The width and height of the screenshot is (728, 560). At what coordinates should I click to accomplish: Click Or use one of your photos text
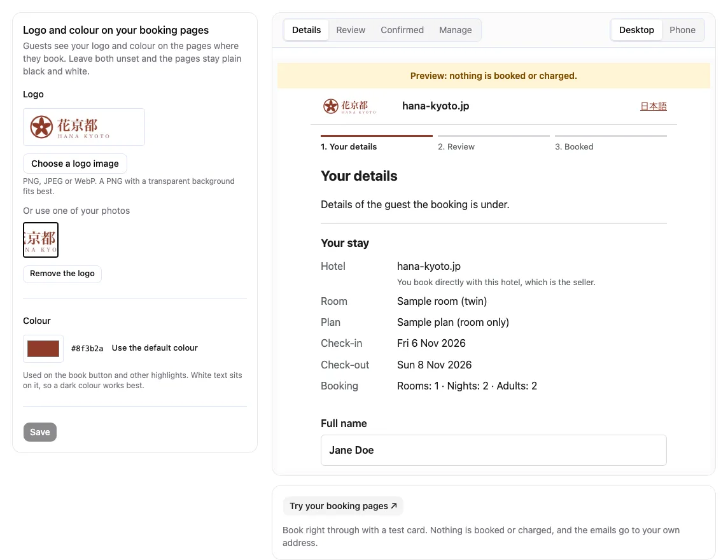pos(76,211)
